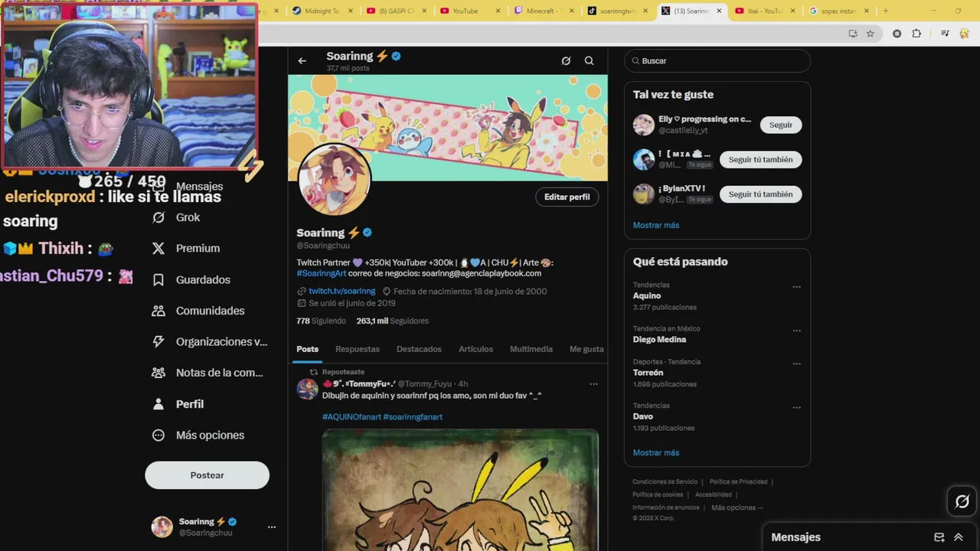The height and width of the screenshot is (551, 980).
Task: Go back with the profile header arrow
Action: click(302, 60)
